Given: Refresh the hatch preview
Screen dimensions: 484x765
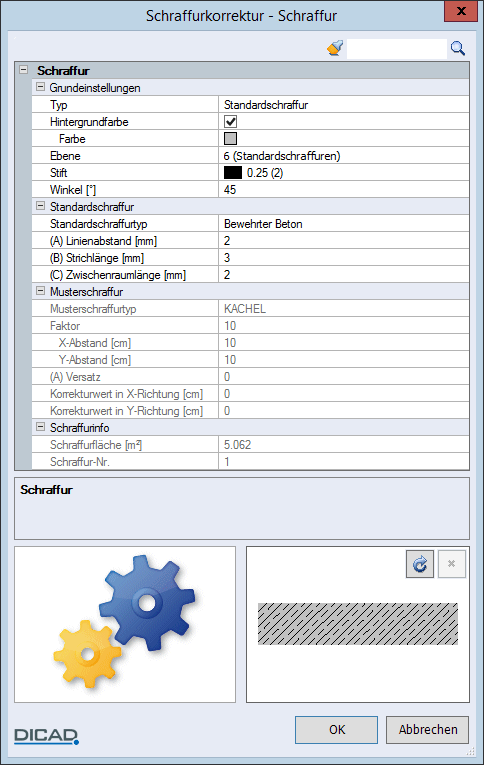Looking at the screenshot, I should click(420, 564).
